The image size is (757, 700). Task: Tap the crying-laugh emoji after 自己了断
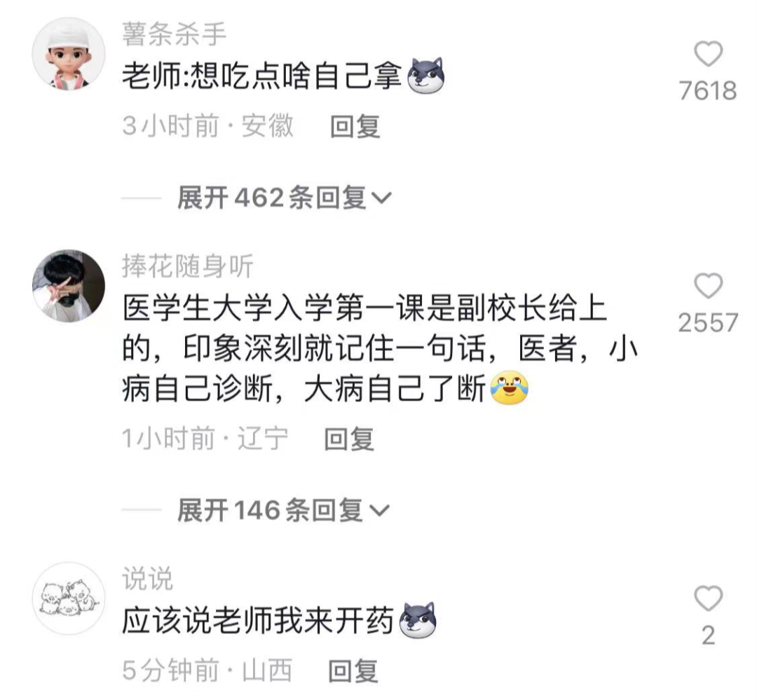pos(509,387)
